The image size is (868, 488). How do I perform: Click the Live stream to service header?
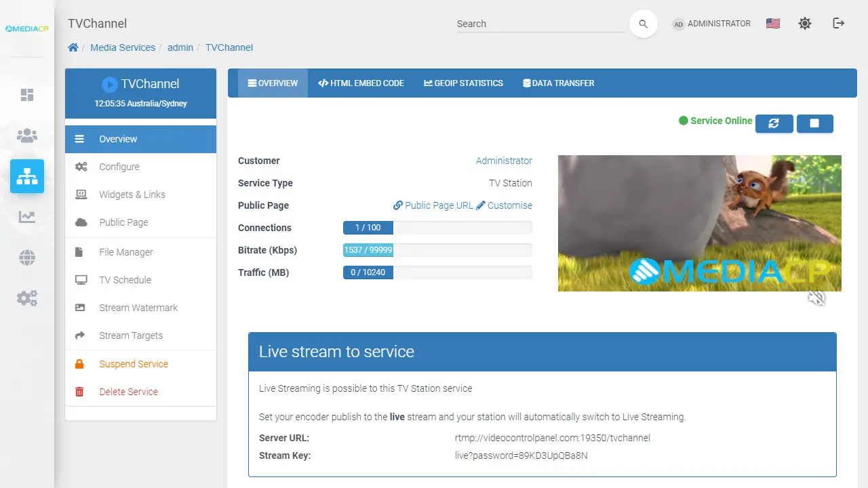[x=542, y=352]
